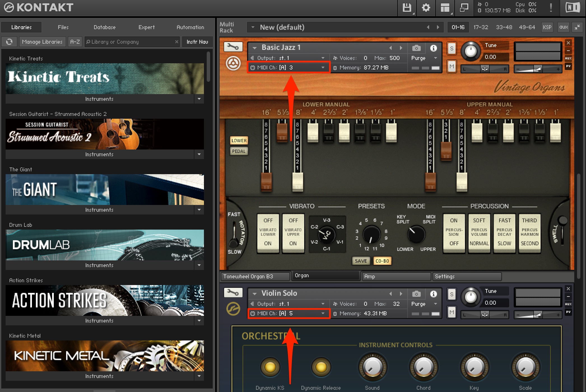
Task: Click the exclamation panic button
Action: tap(551, 8)
